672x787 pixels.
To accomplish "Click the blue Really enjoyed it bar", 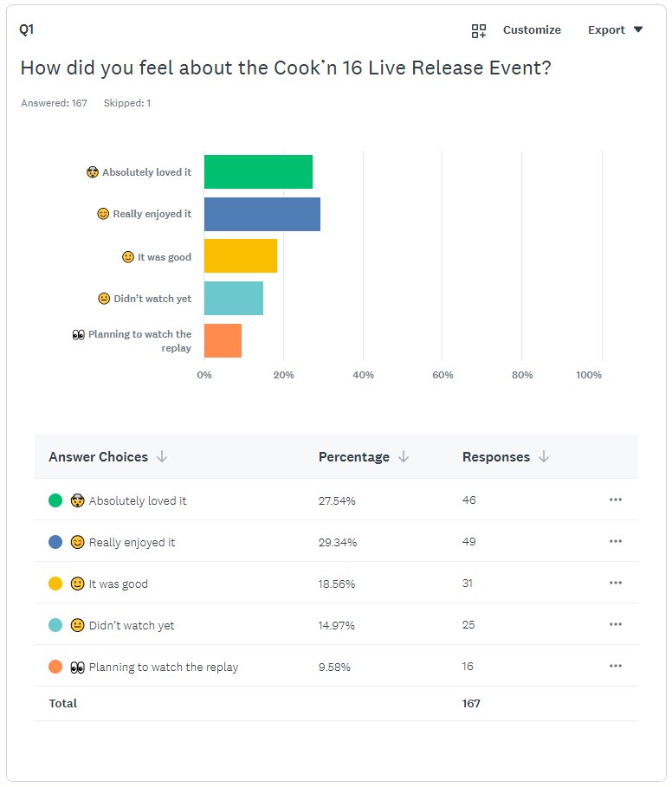I will [x=262, y=214].
